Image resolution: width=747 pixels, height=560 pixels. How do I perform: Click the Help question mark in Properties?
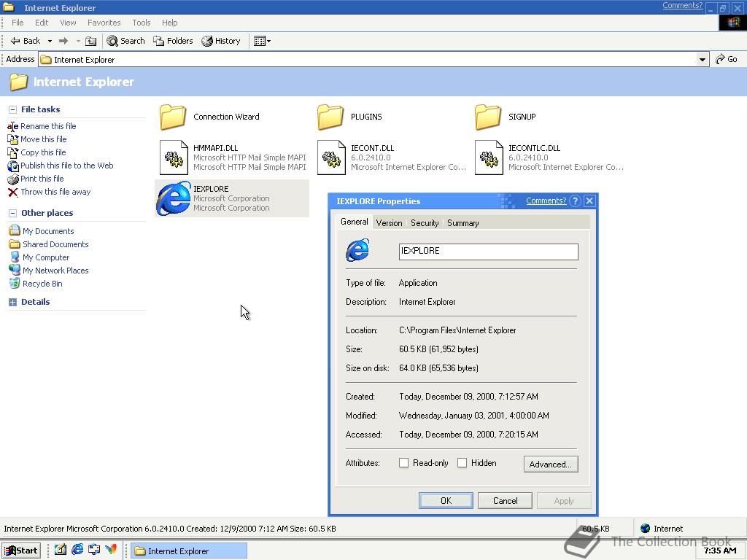click(x=575, y=201)
